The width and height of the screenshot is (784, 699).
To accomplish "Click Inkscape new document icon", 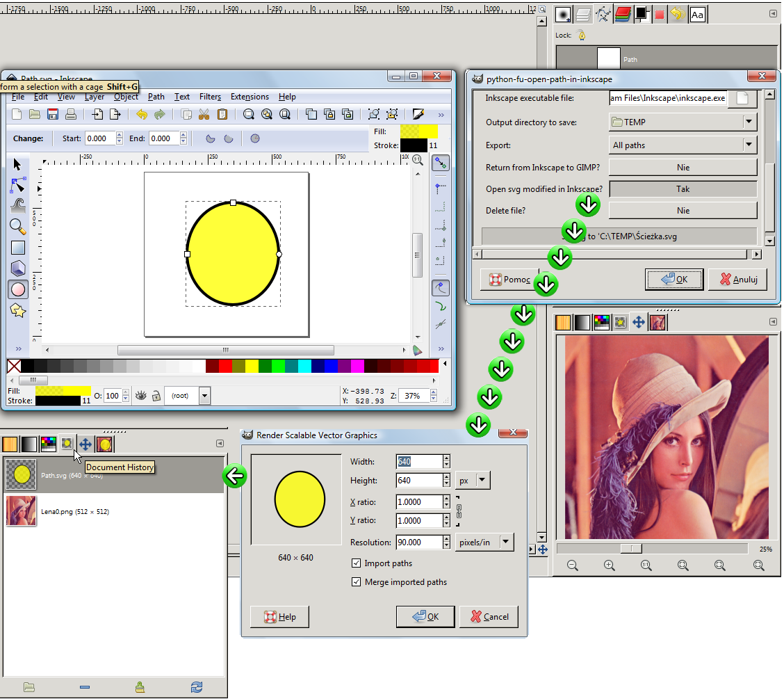I will pyautogui.click(x=17, y=115).
